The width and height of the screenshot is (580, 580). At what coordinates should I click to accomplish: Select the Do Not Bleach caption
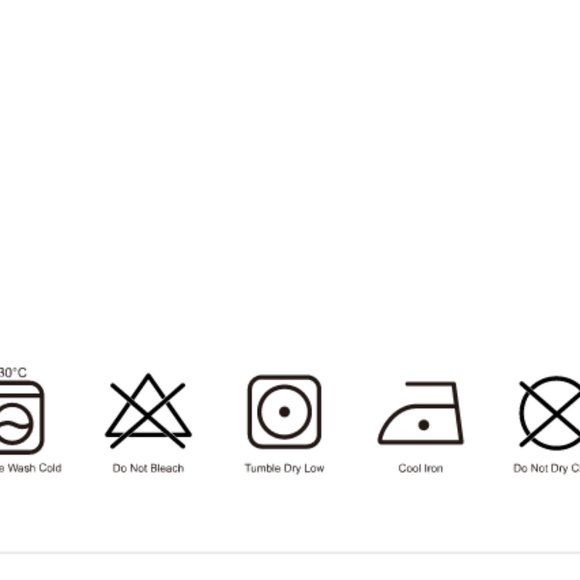pos(148,468)
